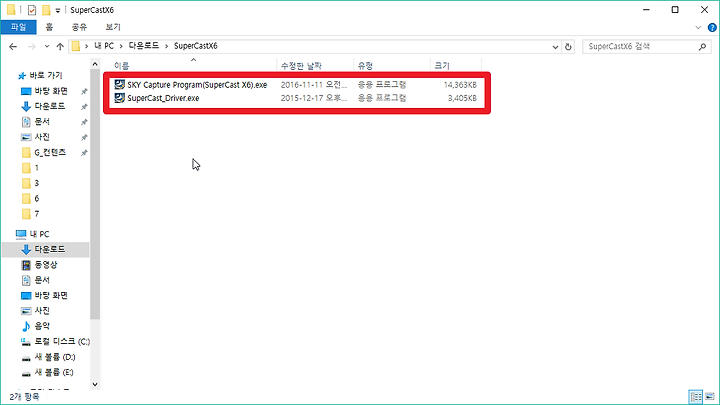The image size is (720, 405).
Task: Go up one folder level
Action: pyautogui.click(x=60, y=46)
